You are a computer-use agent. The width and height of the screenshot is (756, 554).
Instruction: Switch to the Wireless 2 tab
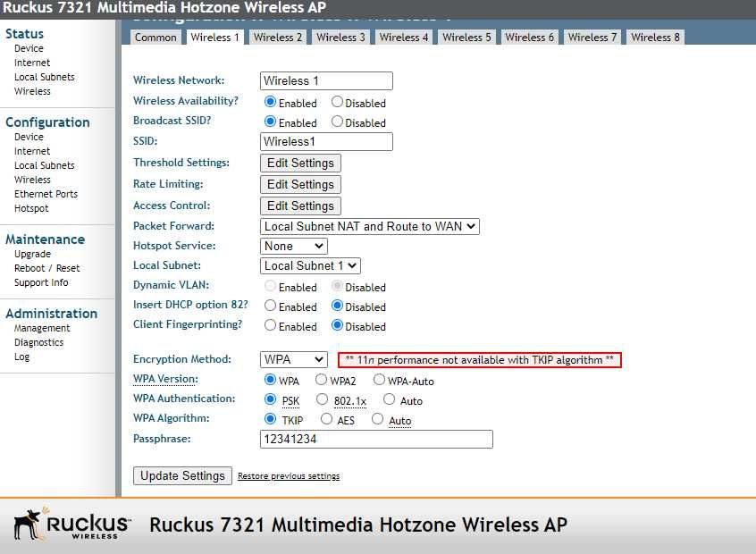[x=278, y=38]
